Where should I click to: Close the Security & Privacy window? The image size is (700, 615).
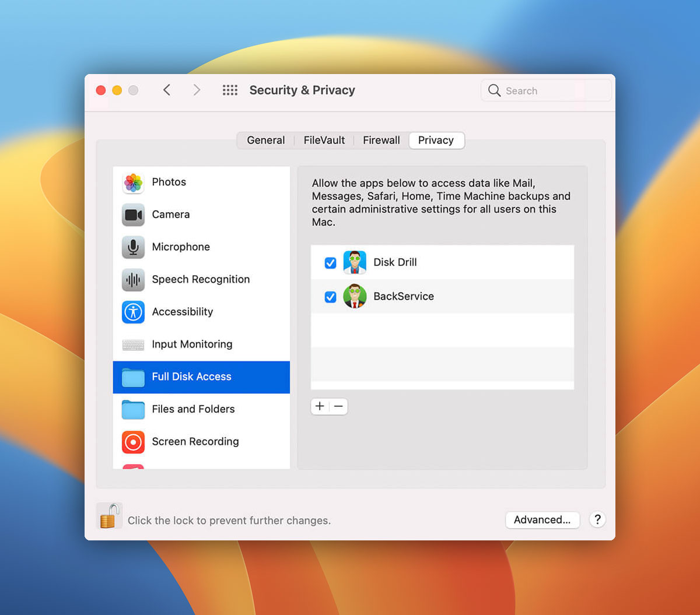tap(100, 90)
